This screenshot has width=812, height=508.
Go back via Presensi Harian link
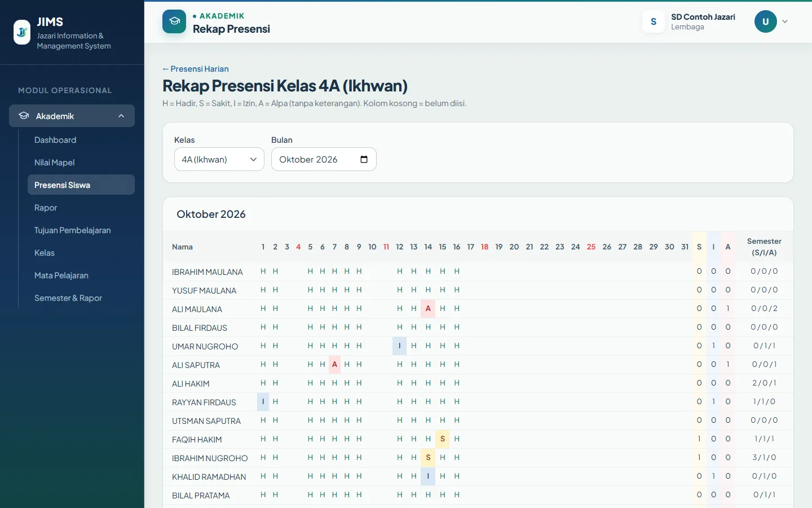[196, 69]
